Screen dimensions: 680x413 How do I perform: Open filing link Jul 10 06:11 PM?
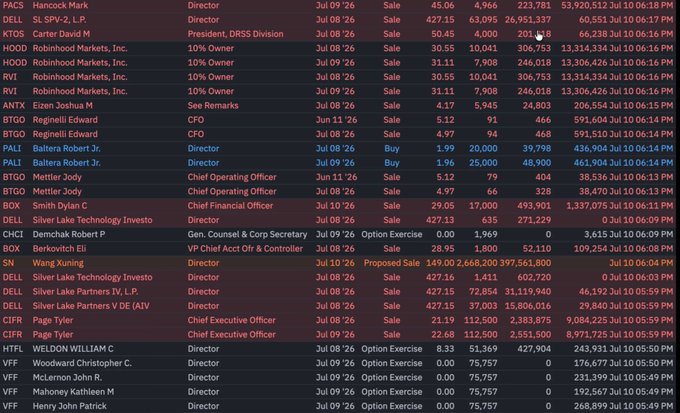click(641, 206)
